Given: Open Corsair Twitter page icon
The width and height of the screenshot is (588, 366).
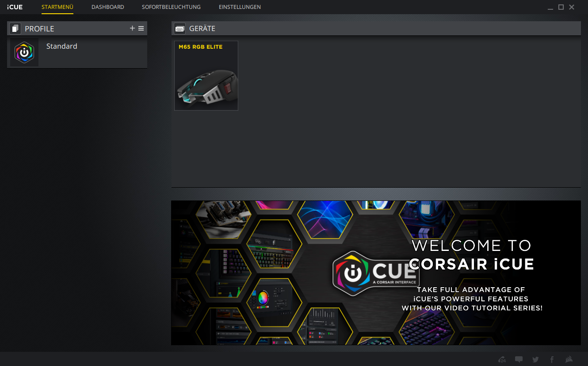Looking at the screenshot, I should pyautogui.click(x=535, y=359).
